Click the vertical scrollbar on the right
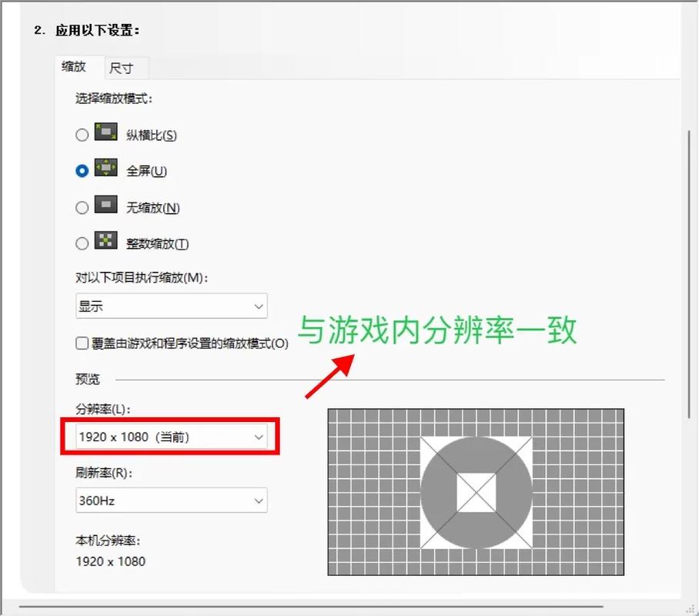Image resolution: width=699 pixels, height=616 pixels. pos(689,274)
